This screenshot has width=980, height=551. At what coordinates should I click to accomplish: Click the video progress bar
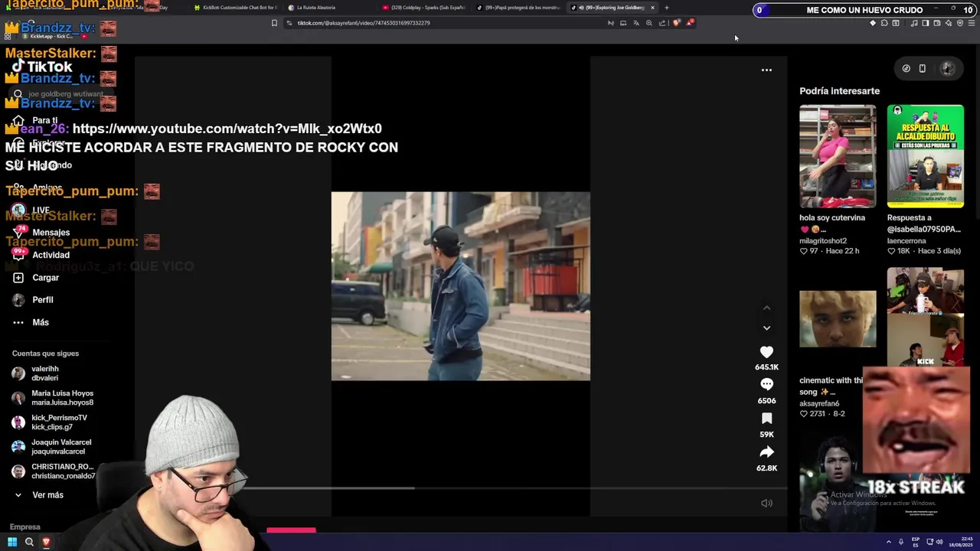pyautogui.click(x=461, y=488)
